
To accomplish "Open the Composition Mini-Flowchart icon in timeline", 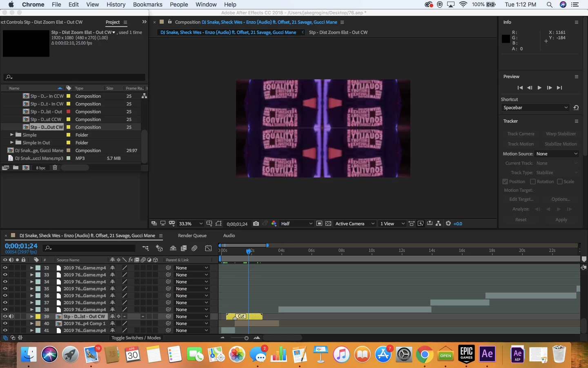I will (x=145, y=248).
